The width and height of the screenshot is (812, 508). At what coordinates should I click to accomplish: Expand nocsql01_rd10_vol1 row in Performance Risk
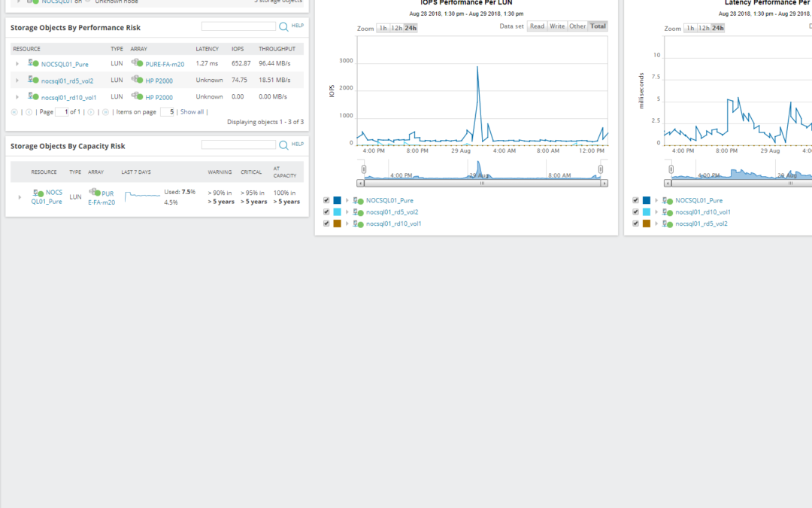pyautogui.click(x=17, y=97)
